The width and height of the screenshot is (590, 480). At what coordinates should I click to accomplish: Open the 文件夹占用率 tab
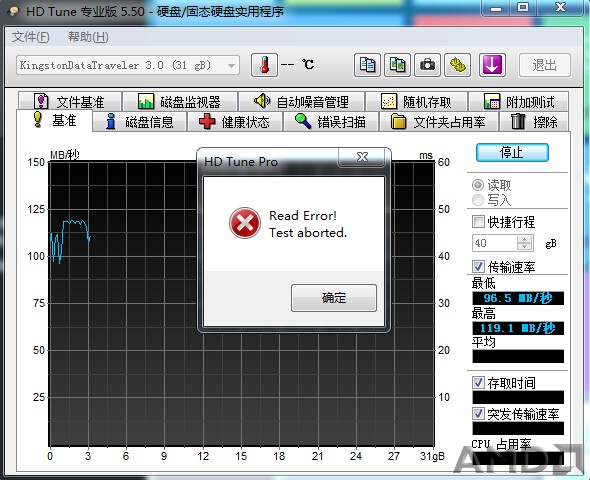(439, 122)
